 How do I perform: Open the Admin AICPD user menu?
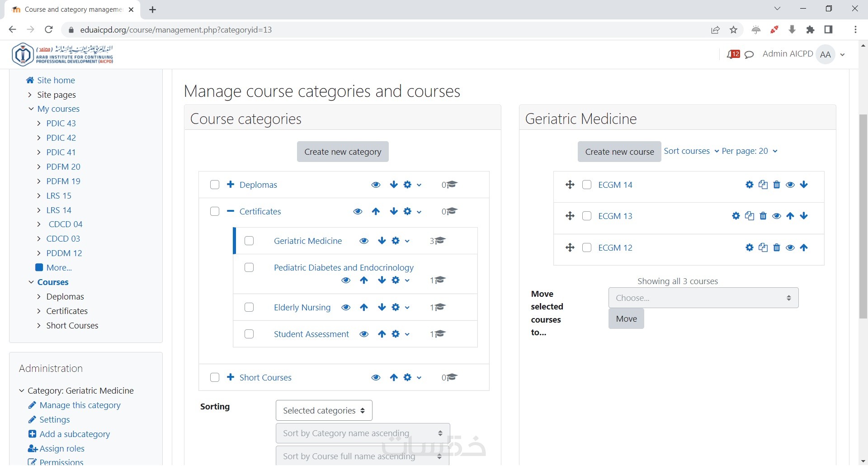pyautogui.click(x=804, y=54)
